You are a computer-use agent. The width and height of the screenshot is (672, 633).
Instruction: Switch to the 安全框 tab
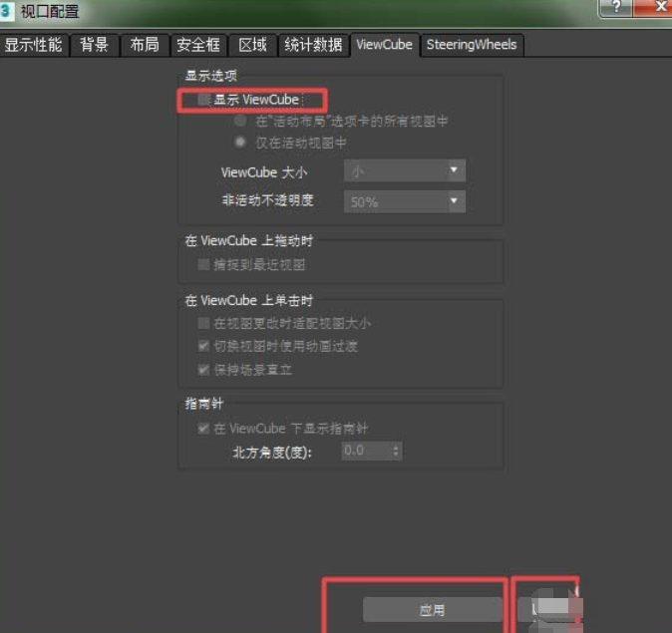(197, 45)
